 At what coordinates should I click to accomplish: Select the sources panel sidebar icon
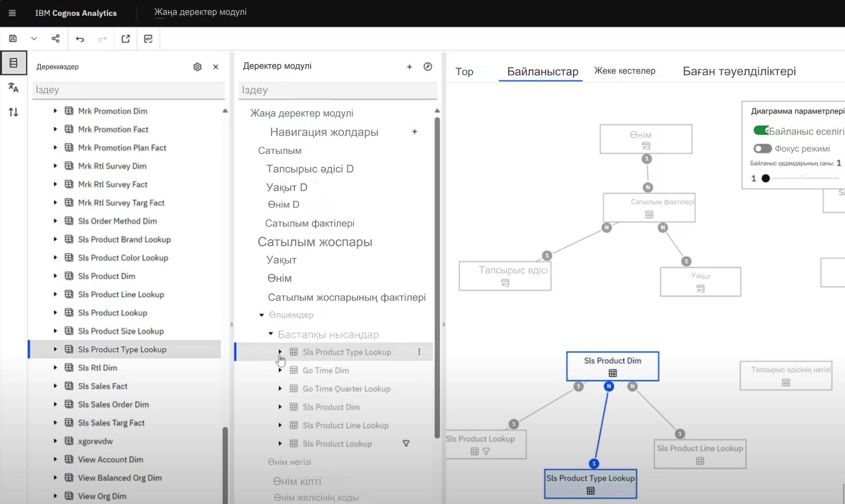[x=14, y=63]
